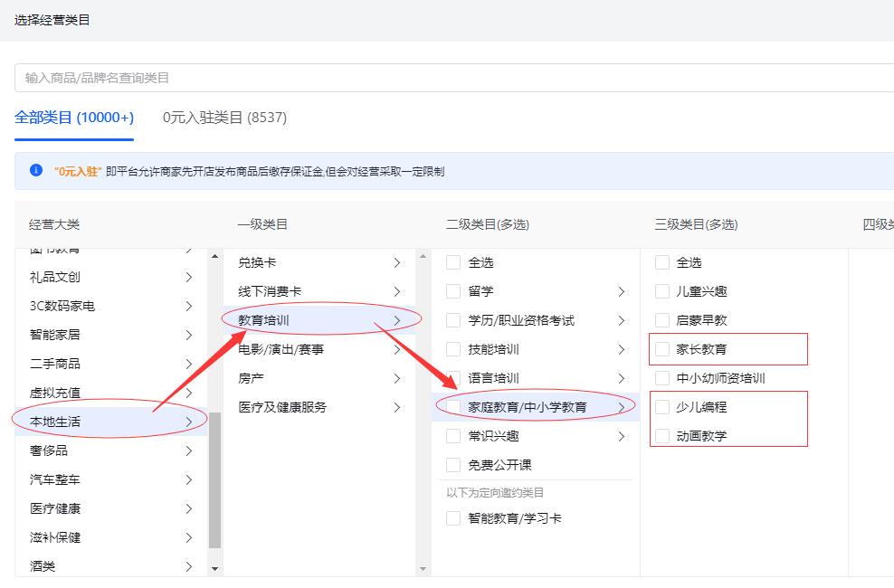894x588 pixels.
Task: Expand the 3C数码家电 category arrow
Action: click(x=188, y=306)
